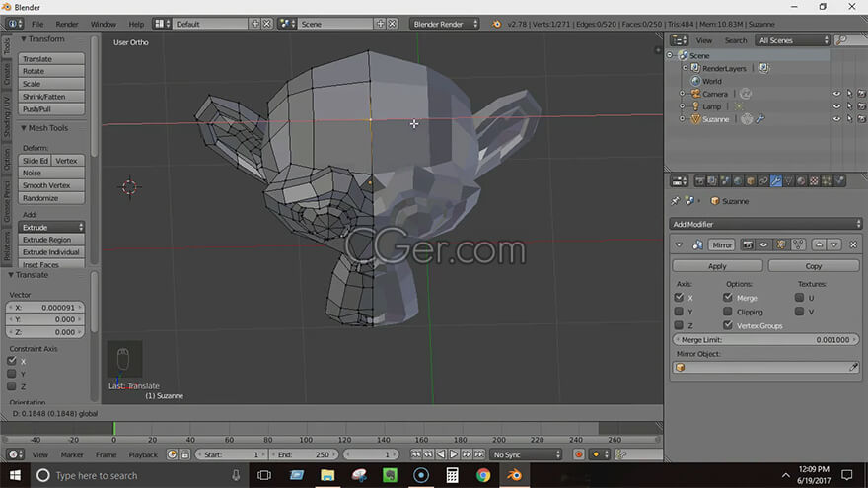Open the Render Layers properties tab icon
The width and height of the screenshot is (868, 488).
point(712,181)
